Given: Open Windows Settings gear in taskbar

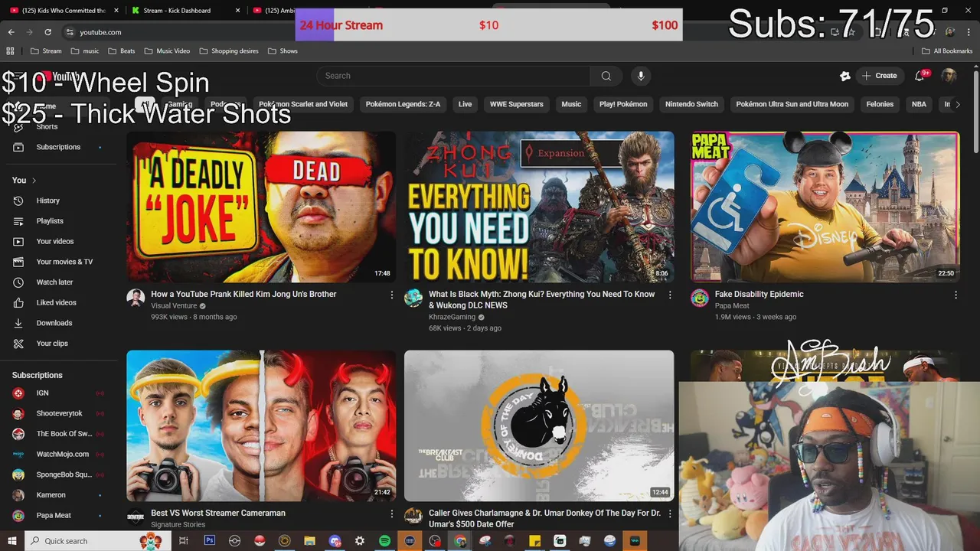Looking at the screenshot, I should tap(359, 541).
